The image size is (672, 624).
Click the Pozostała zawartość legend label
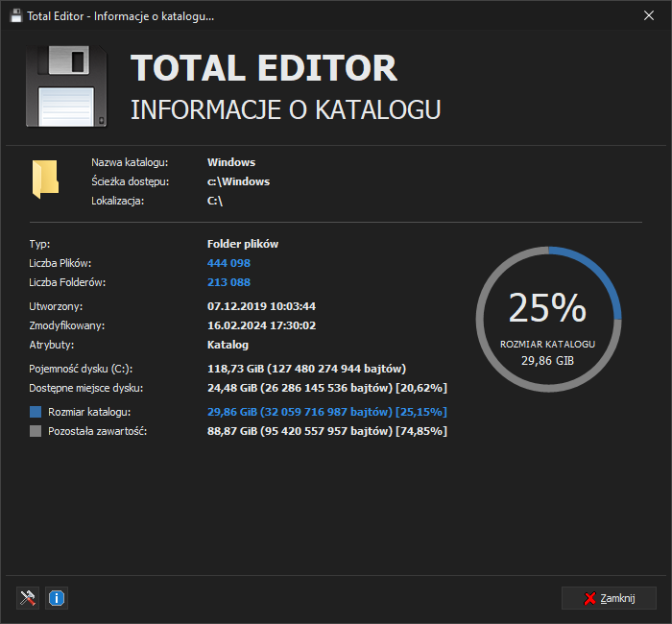(x=97, y=431)
